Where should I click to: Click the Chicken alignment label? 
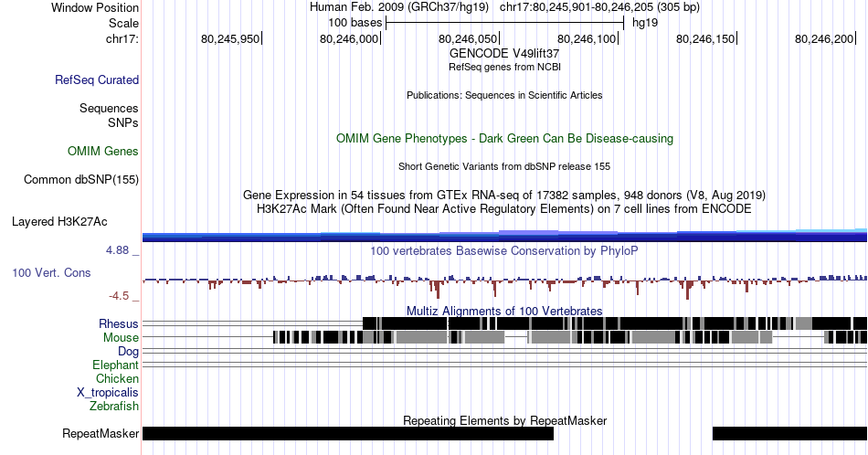pos(117,378)
